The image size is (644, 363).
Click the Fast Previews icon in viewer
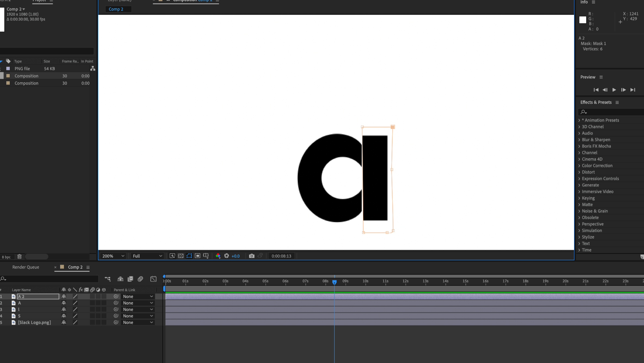[x=172, y=256]
